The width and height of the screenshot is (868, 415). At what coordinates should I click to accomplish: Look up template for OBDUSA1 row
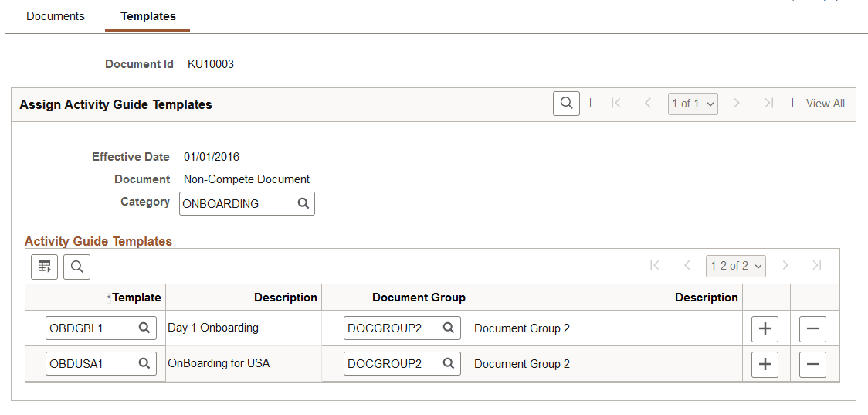pos(144,363)
